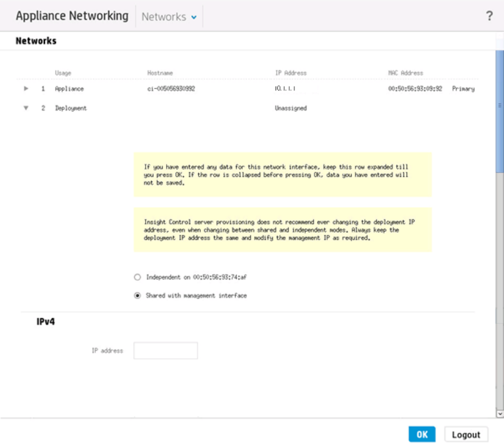Image resolution: width=504 pixels, height=446 pixels.
Task: Expand the Appliance network row
Action: pos(26,88)
